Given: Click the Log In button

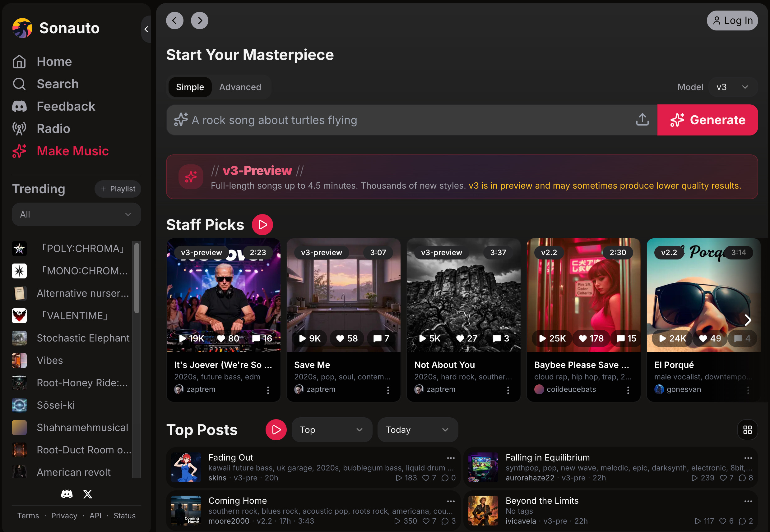Looking at the screenshot, I should pyautogui.click(x=732, y=21).
